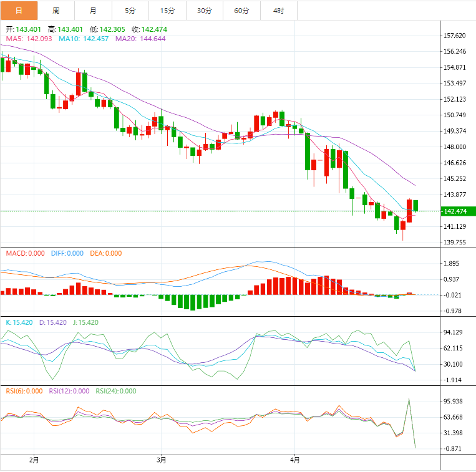Viewport: 476px width, 472px height.
Task: Click the -0.978 MACD axis value
Action: click(452, 311)
